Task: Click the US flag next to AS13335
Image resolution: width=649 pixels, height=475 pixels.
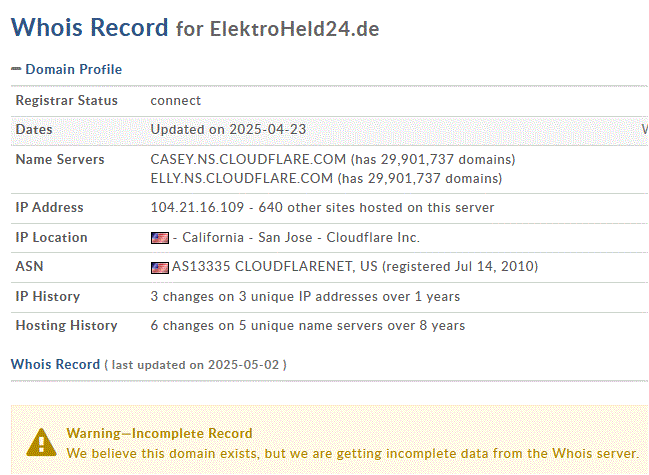Action: [159, 267]
